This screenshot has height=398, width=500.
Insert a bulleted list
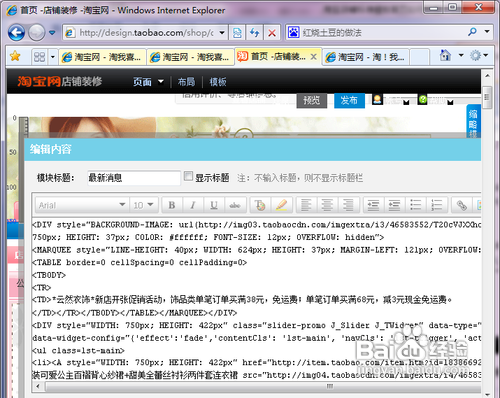click(416, 205)
